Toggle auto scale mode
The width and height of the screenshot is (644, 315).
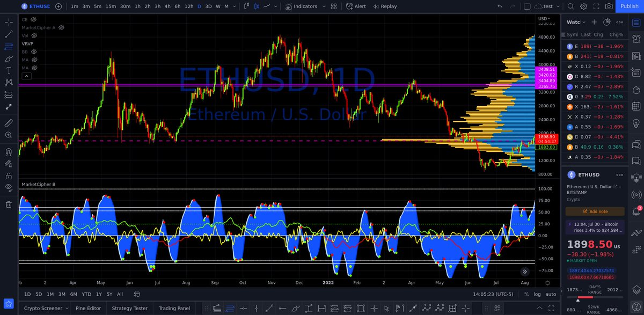click(x=551, y=294)
